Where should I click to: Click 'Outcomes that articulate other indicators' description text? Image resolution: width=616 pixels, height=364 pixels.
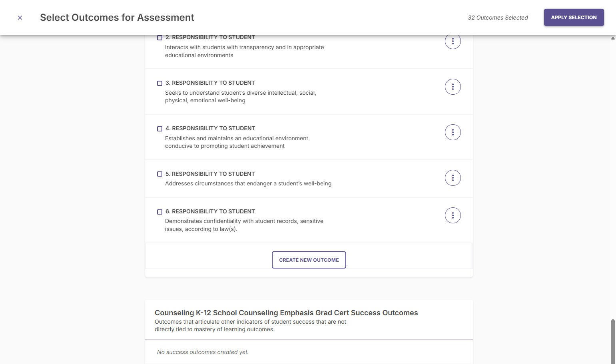click(x=250, y=326)
